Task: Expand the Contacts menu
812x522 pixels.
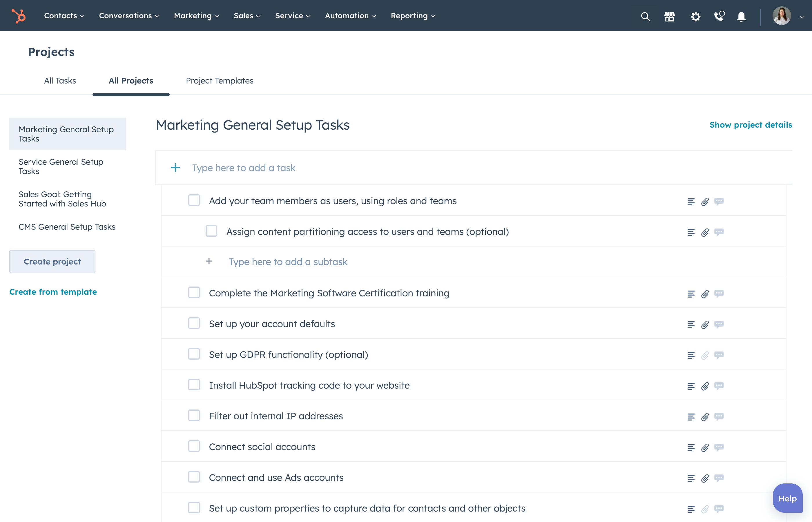Action: click(64, 16)
